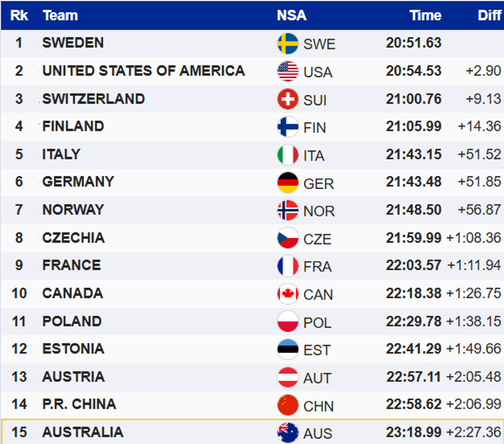
Task: Open the UNITED STATES OF AMERICA team
Action: click(144, 71)
